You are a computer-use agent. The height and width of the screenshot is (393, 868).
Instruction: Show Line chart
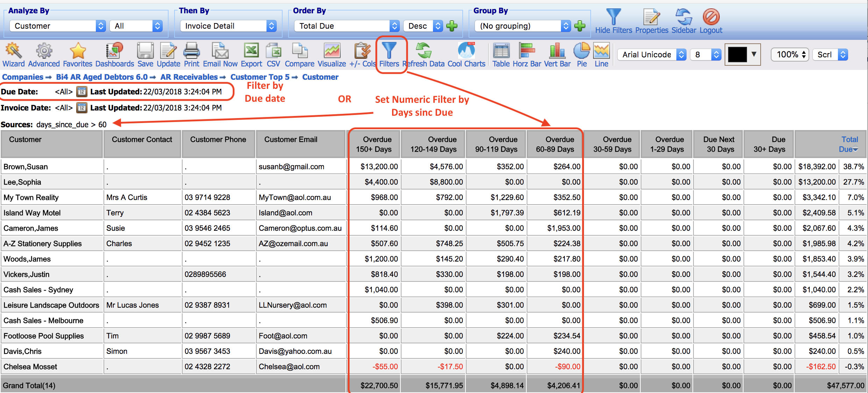[x=602, y=55]
